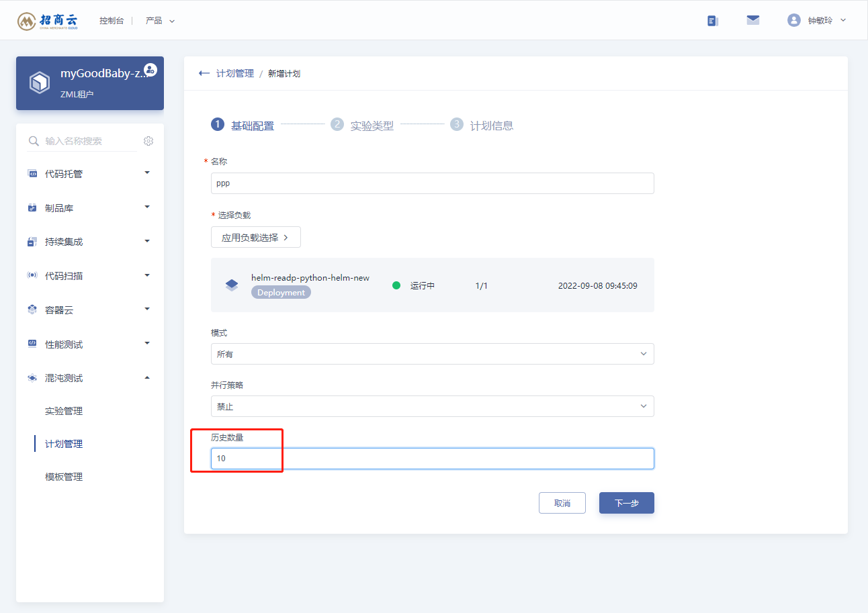Click the 1/1 replica count
The width and height of the screenshot is (868, 613).
pos(482,285)
